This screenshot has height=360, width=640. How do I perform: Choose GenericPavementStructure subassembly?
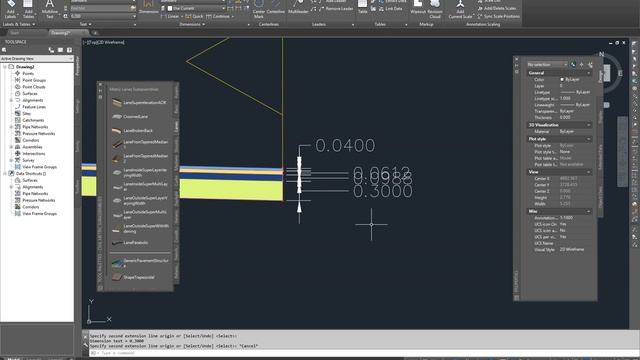tap(140, 262)
